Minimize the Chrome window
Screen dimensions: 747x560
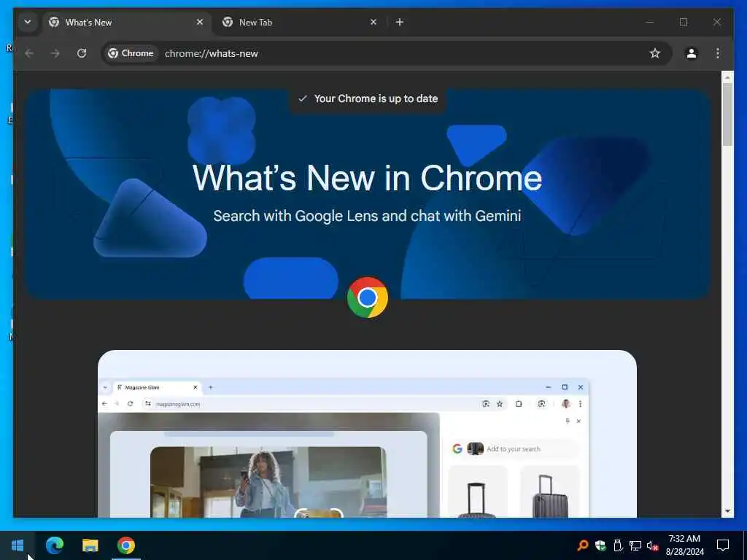coord(650,22)
